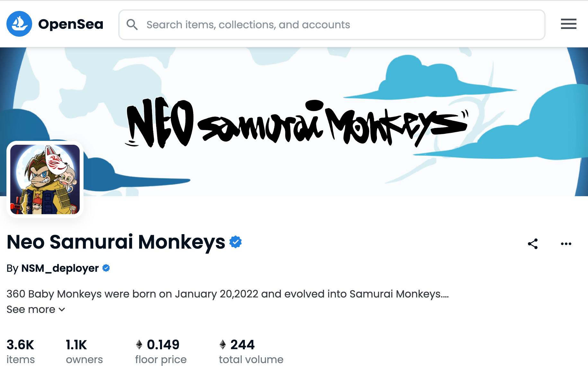The height and width of the screenshot is (366, 588).
Task: Select the 3.6K items stat
Action: click(x=21, y=351)
